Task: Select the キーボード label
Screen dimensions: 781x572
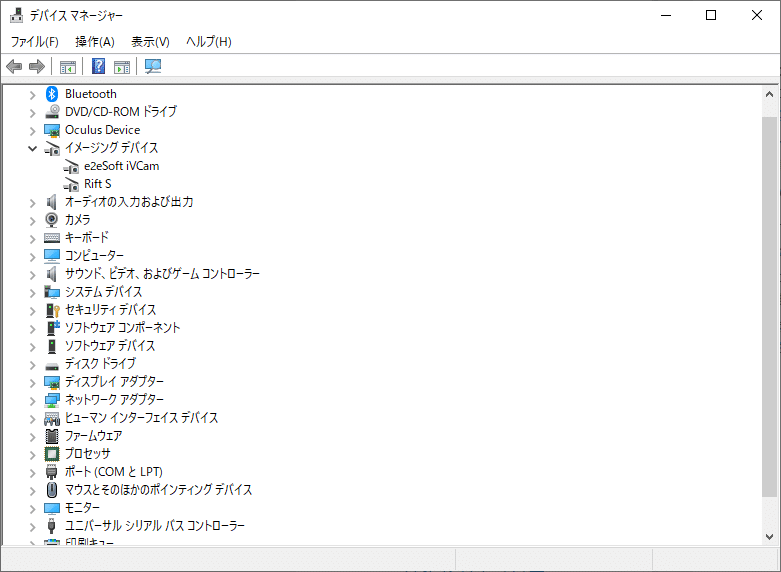Action: pyautogui.click(x=87, y=238)
